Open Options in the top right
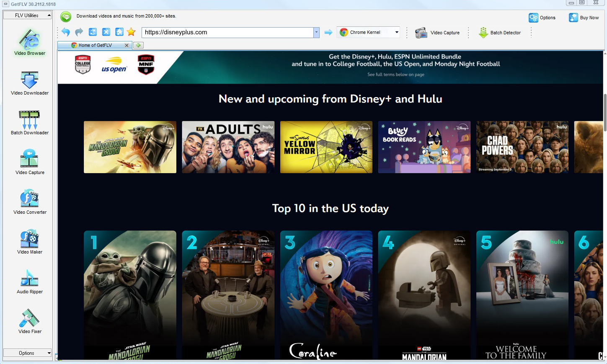 click(x=542, y=18)
